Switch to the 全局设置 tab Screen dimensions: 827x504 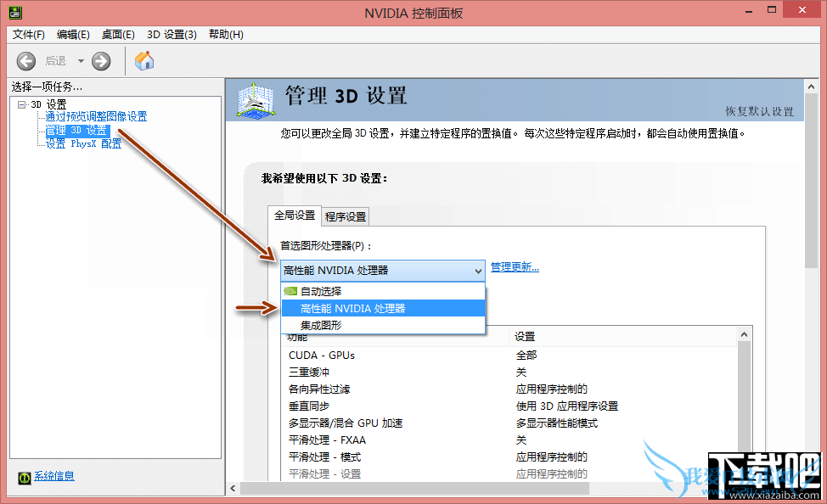[295, 216]
